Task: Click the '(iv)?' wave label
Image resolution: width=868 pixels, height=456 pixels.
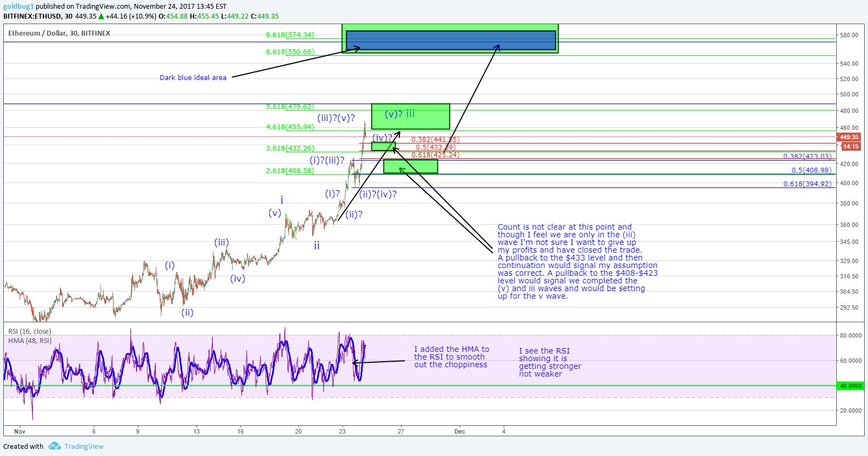Action: point(383,138)
